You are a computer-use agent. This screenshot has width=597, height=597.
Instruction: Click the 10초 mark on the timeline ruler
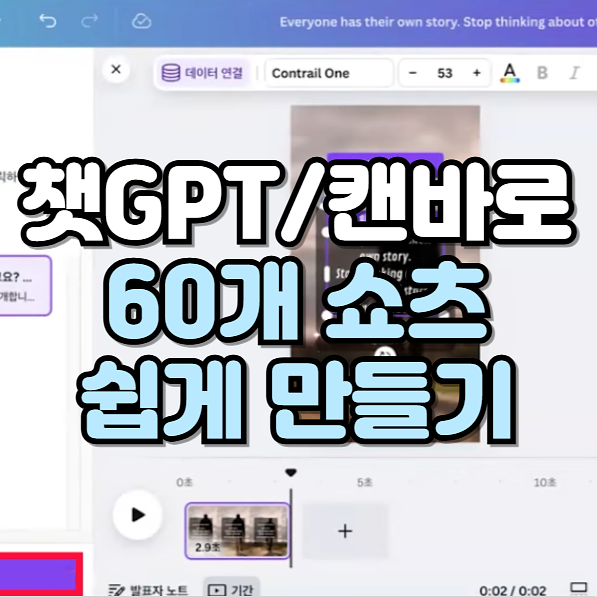(x=545, y=482)
